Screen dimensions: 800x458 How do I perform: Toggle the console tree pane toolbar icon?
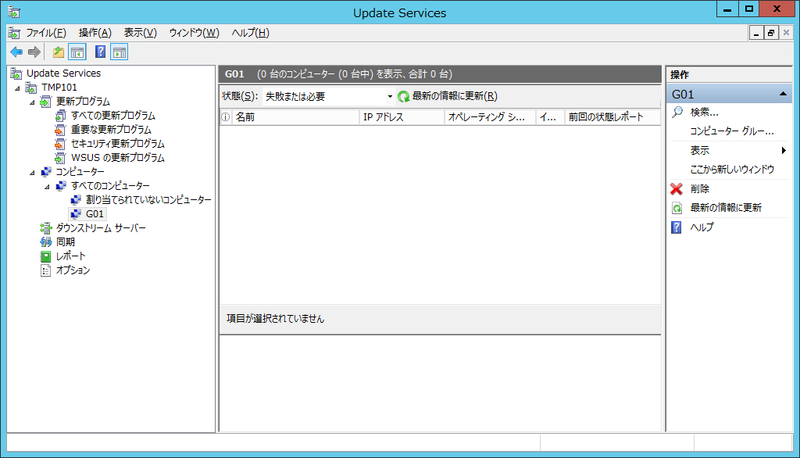pyautogui.click(x=77, y=52)
